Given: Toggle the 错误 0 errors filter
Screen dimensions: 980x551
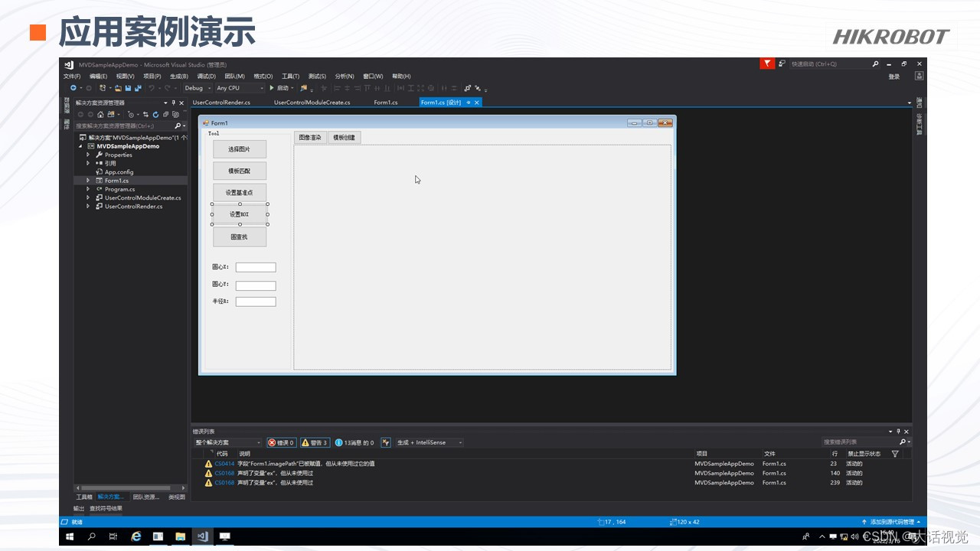Looking at the screenshot, I should (x=282, y=442).
